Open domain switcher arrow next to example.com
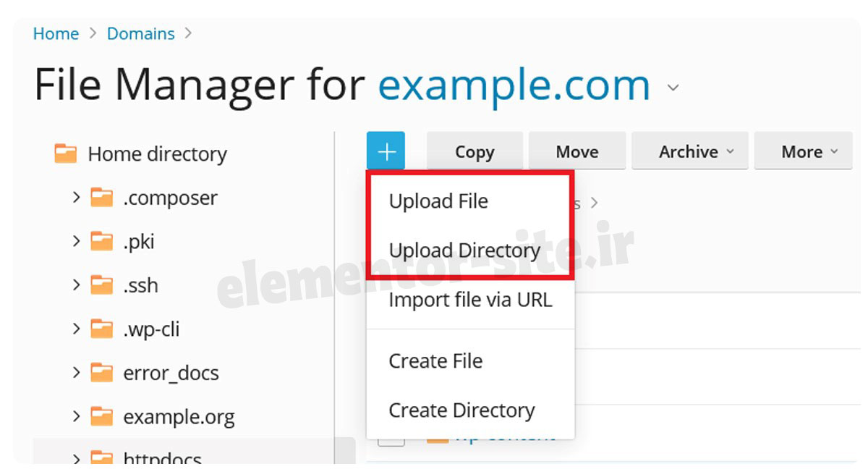Screen dimensions: 868x472 pos(673,88)
